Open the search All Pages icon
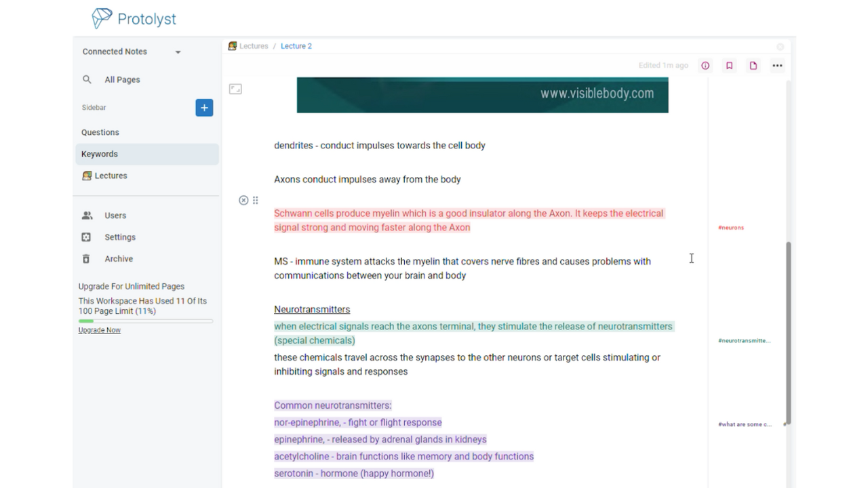 pos(87,79)
